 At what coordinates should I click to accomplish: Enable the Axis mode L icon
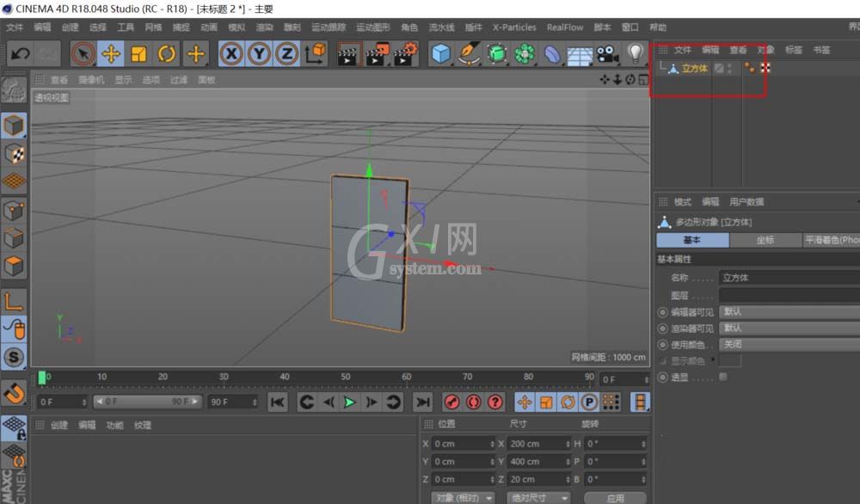click(14, 302)
